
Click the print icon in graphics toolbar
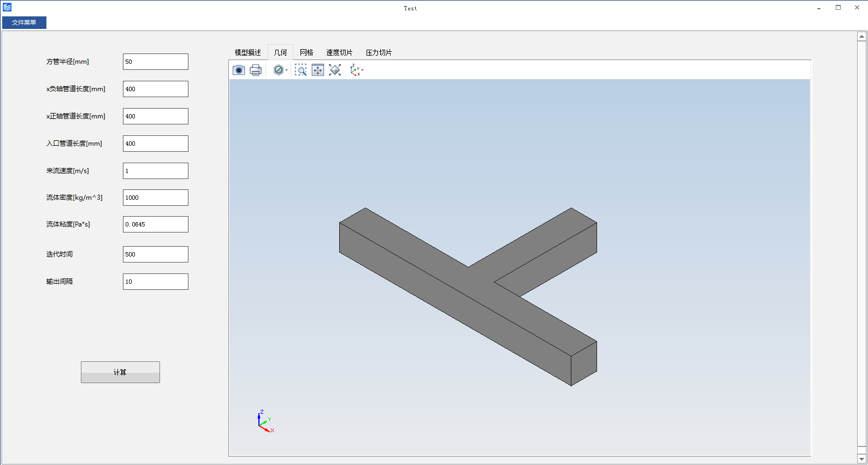tap(256, 70)
